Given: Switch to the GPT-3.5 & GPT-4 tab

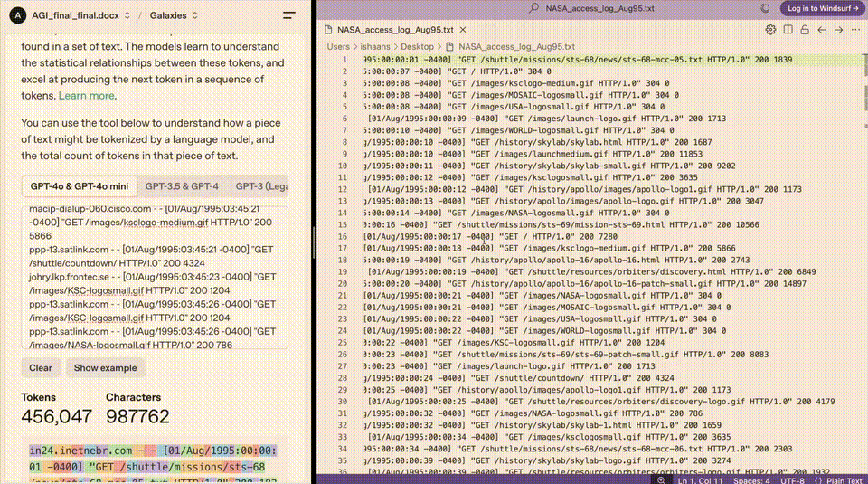Looking at the screenshot, I should 182,186.
